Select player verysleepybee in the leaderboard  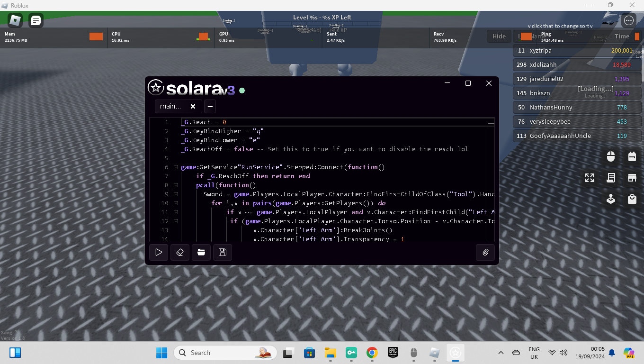point(577,122)
